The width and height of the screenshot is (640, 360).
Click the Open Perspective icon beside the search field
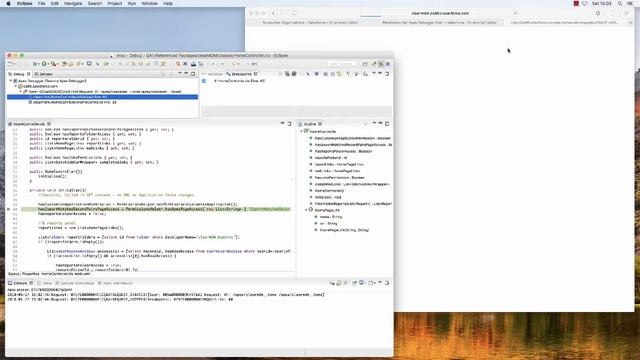[365, 64]
